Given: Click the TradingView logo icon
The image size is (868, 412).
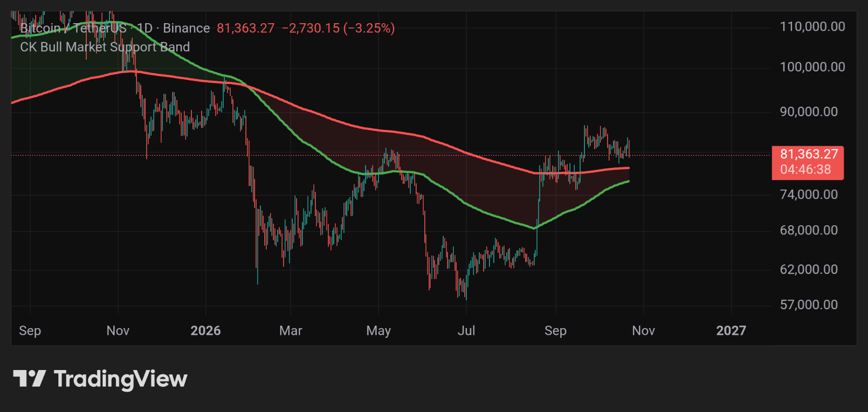Looking at the screenshot, I should pyautogui.click(x=29, y=379).
